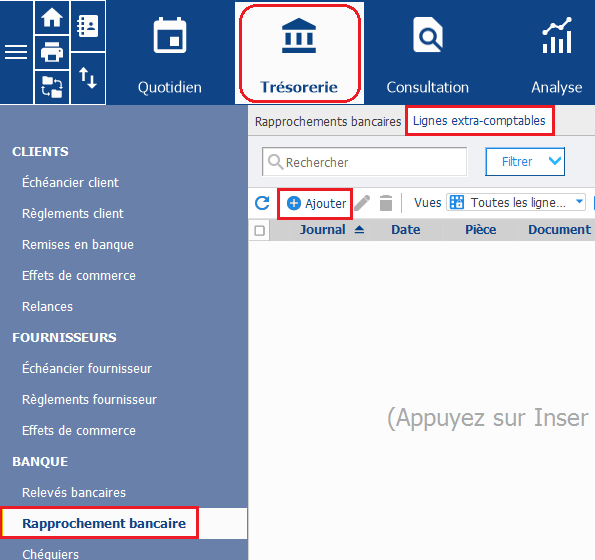
Task: Toggle Journal sort direction arrow
Action: (359, 230)
